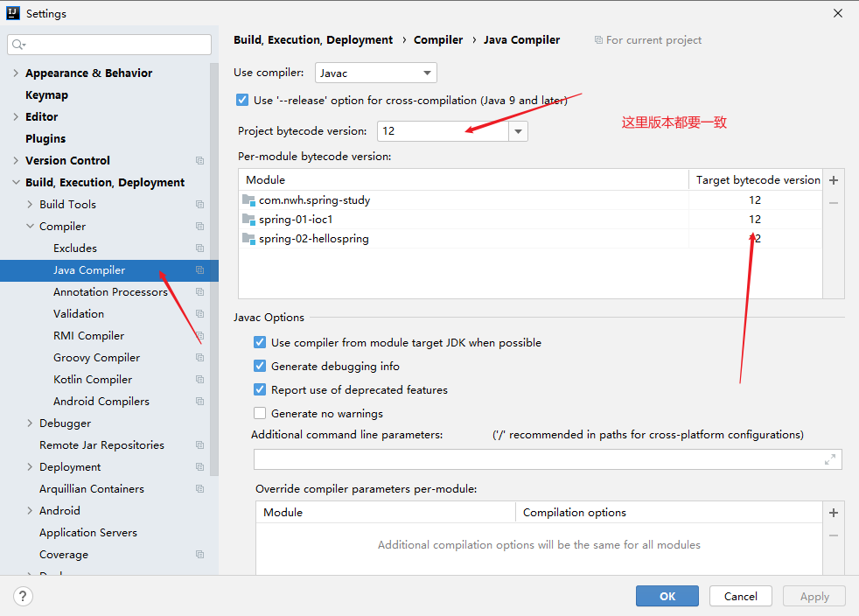Open Validation compiler settings page
859x616 pixels.
pos(79,314)
